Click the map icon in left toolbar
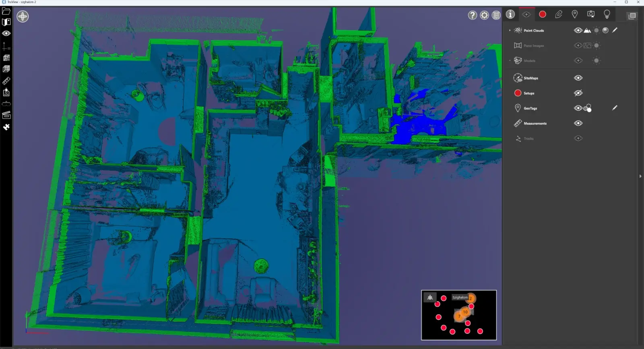Screen dimensions: 644x349 (6, 22)
